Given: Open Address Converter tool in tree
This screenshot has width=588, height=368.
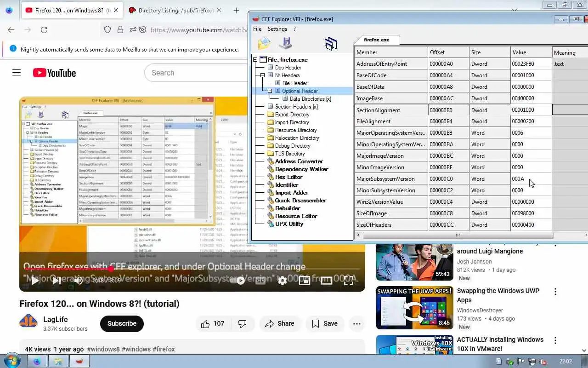Looking at the screenshot, I should pyautogui.click(x=299, y=161).
